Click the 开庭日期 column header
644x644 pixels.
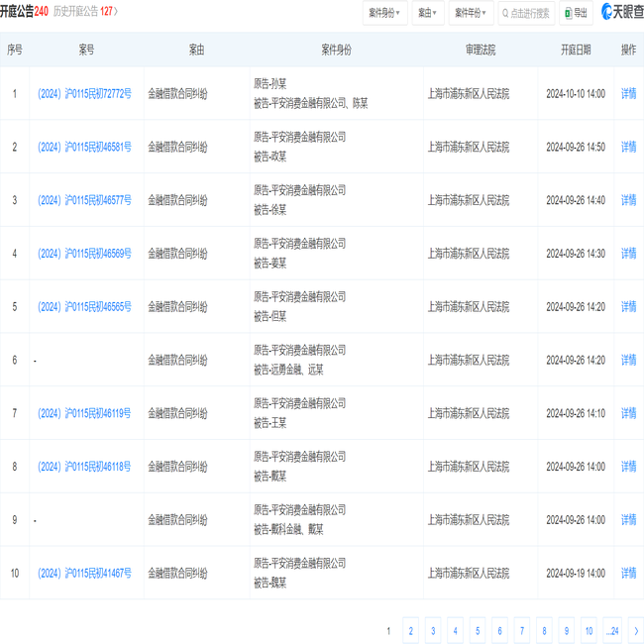[x=576, y=50]
